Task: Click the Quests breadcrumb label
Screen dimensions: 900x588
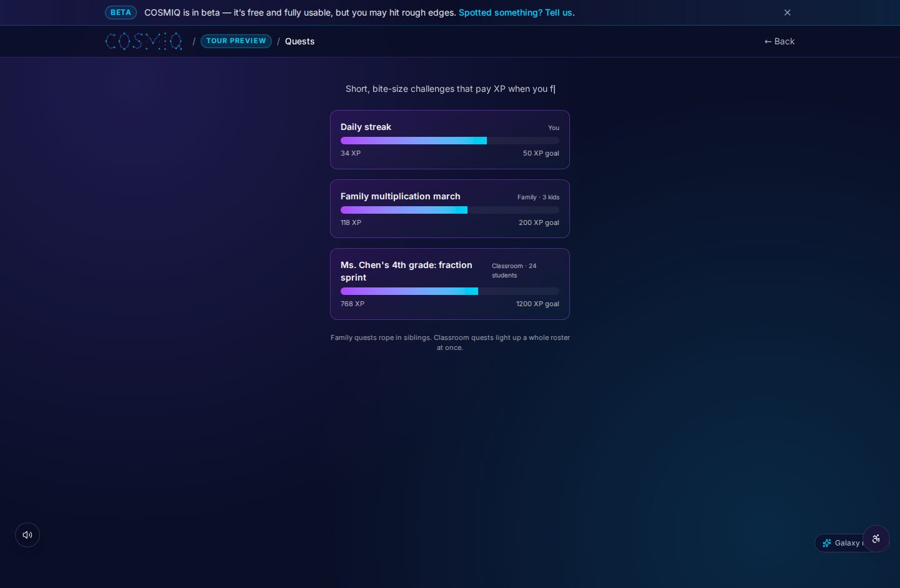Action: click(300, 41)
